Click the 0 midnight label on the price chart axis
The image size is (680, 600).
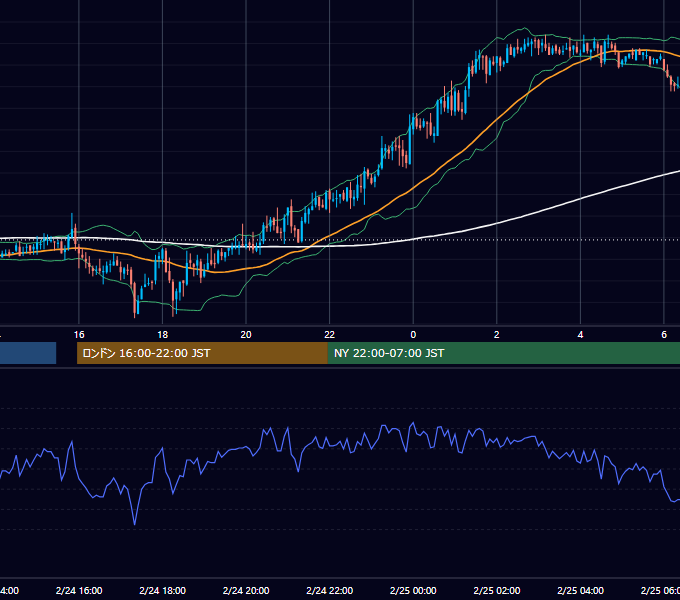click(x=413, y=335)
